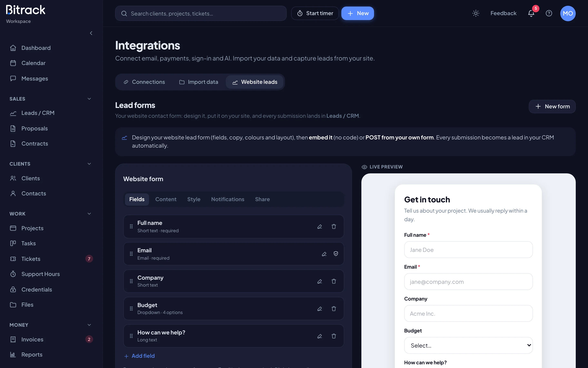The height and width of the screenshot is (368, 588).
Task: Delete the How can we help field
Action: (x=334, y=336)
